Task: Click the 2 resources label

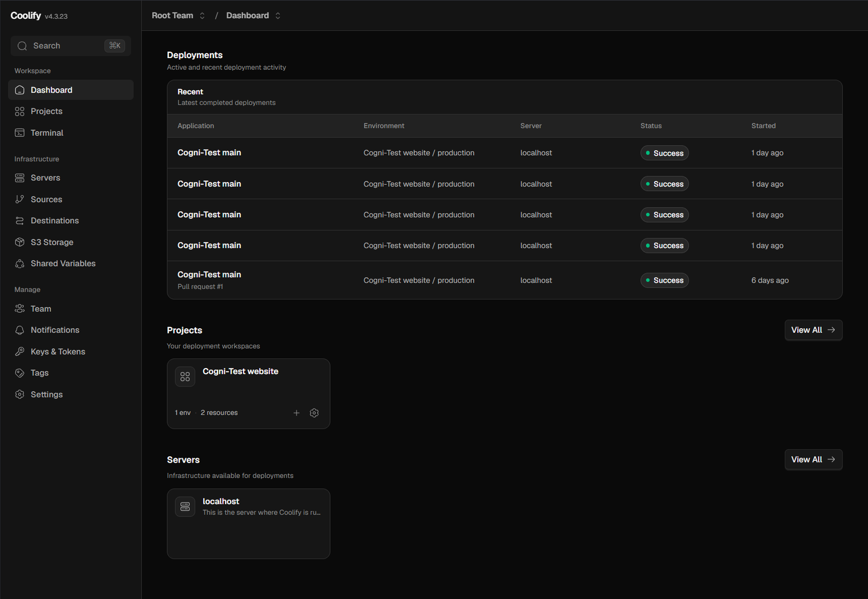Action: (219, 413)
